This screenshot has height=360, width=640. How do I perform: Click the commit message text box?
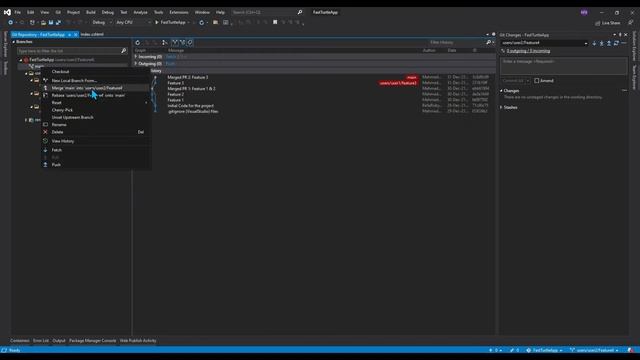564,66
